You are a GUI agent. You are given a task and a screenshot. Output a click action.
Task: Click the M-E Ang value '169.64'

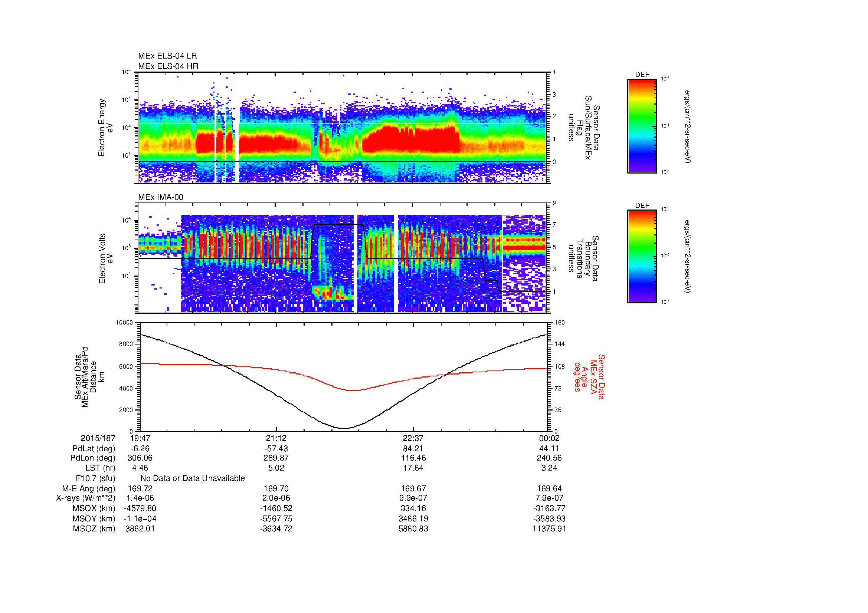pyautogui.click(x=550, y=488)
